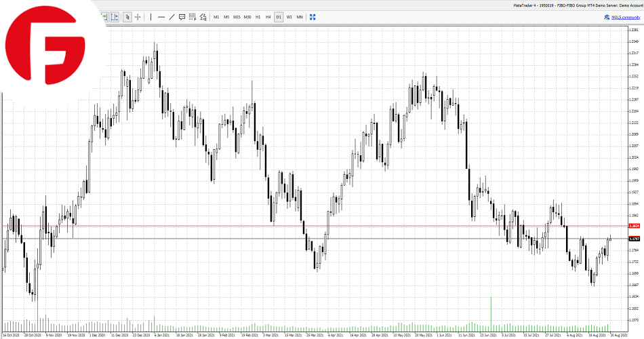Click the icon left of M1
This screenshot has width=644, height=339.
point(203,17)
